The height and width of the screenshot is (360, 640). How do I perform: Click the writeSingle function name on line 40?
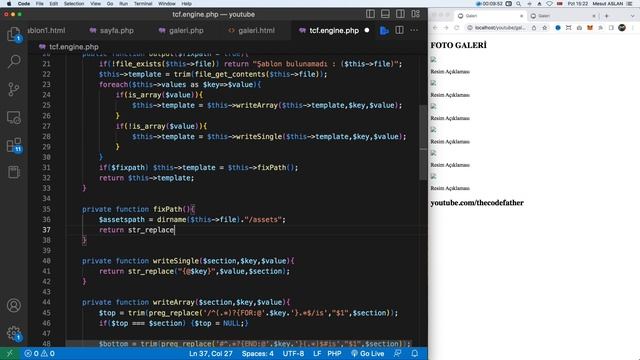176,261
